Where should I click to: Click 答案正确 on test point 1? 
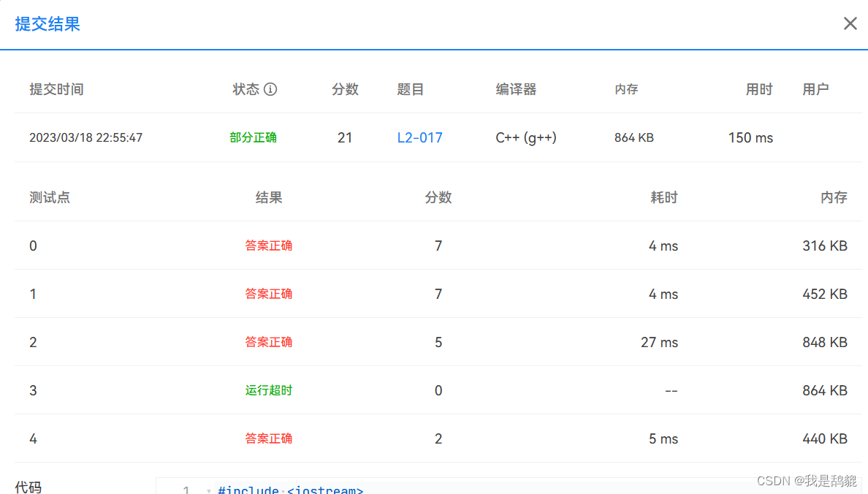[269, 294]
